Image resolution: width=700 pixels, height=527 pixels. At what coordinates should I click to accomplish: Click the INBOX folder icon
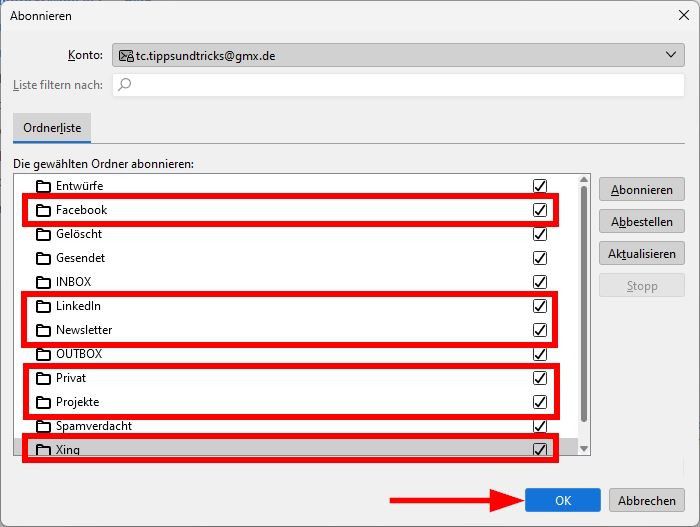point(43,282)
